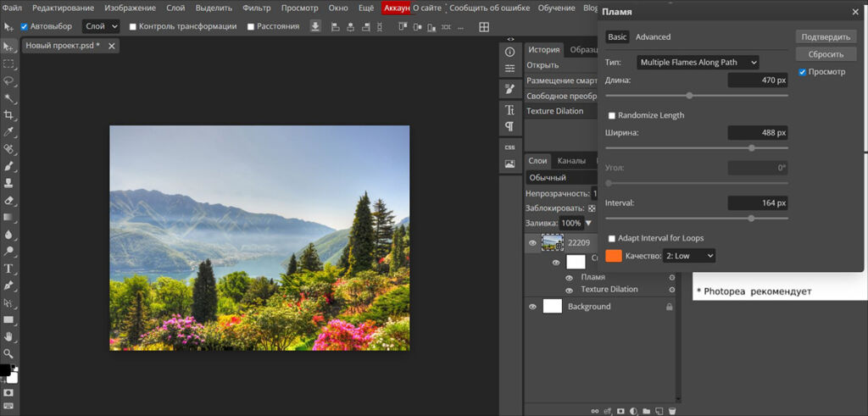Click the orange flame color swatch
This screenshot has width=868, height=416.
pos(614,256)
